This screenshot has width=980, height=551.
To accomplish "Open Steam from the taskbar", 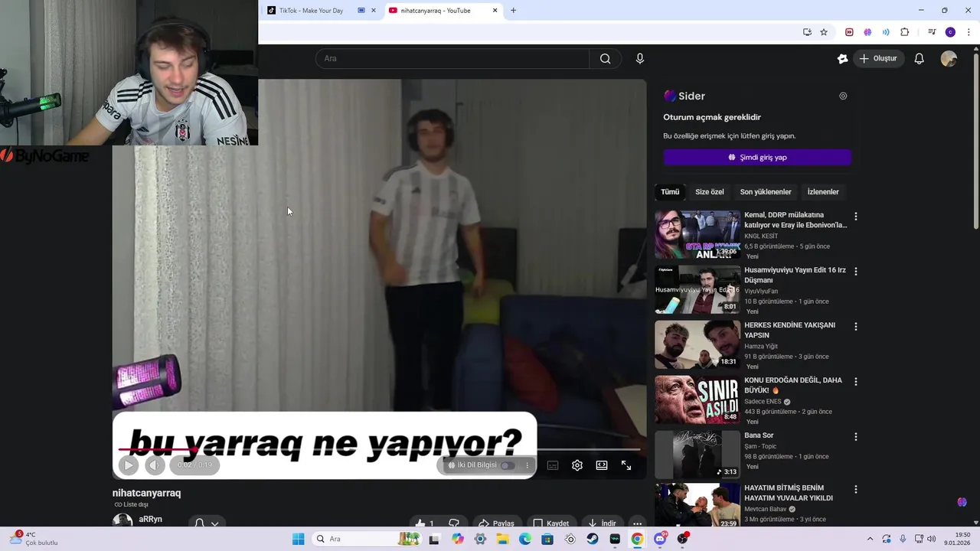I will (x=593, y=539).
